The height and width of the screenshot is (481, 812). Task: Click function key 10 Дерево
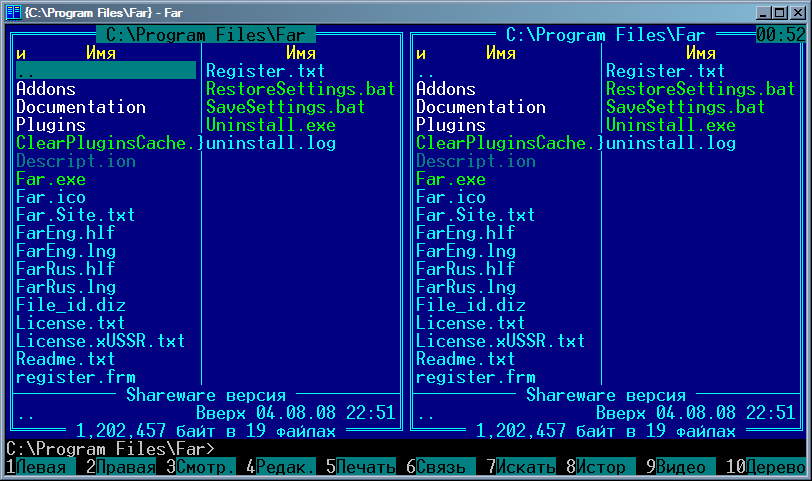point(765,467)
